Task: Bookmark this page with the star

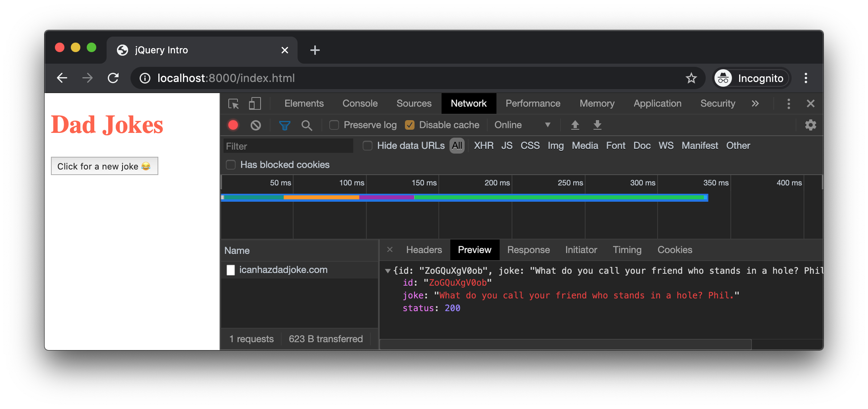Action: [x=691, y=78]
